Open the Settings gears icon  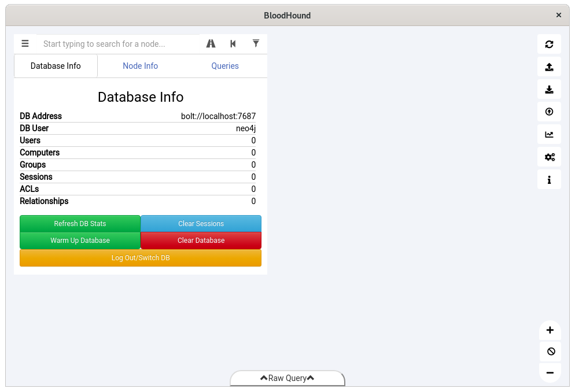(x=549, y=157)
